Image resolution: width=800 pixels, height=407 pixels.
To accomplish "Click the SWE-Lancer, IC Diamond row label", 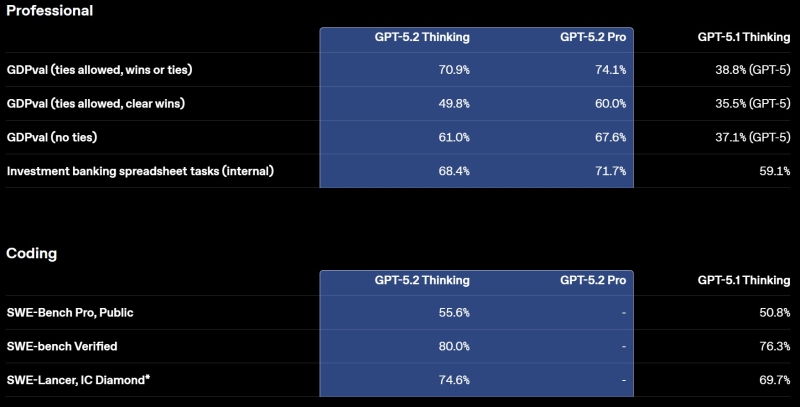I will coord(78,380).
